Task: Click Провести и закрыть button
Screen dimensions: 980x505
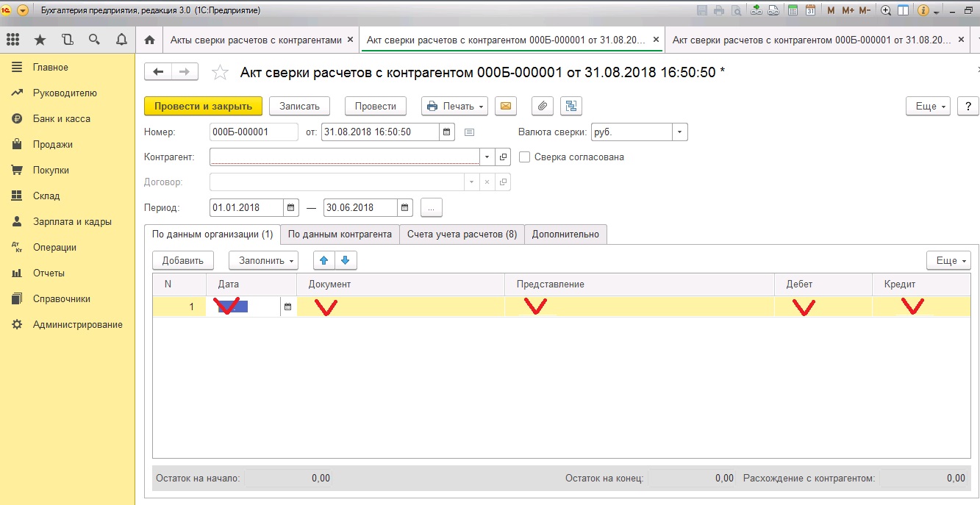Action: (203, 107)
